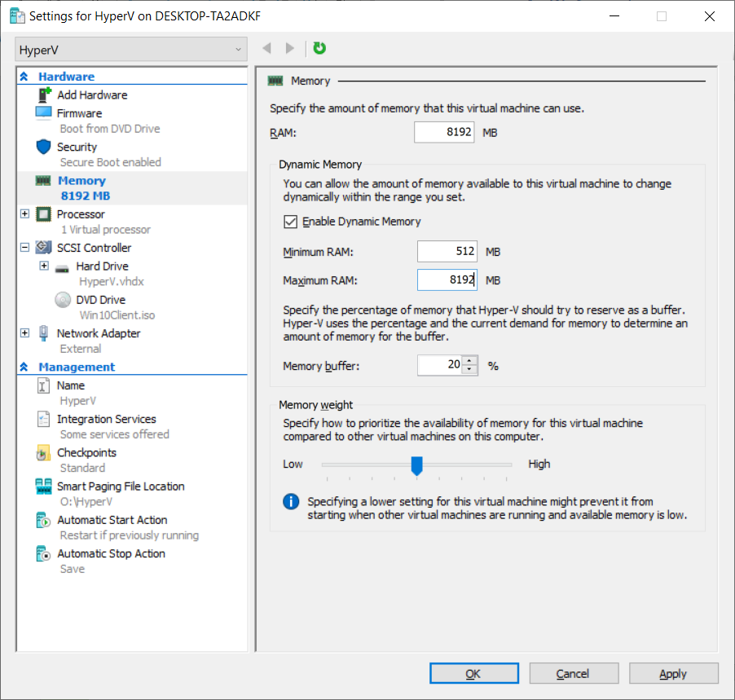Click the Checkpoints icon
This screenshot has width=735, height=700.
44,453
